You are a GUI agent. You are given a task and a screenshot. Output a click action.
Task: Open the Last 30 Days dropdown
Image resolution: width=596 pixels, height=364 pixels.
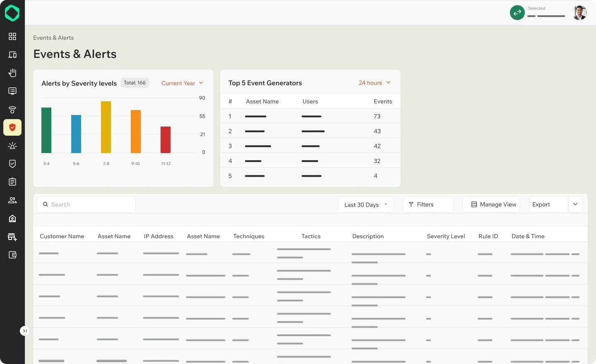[366, 205]
